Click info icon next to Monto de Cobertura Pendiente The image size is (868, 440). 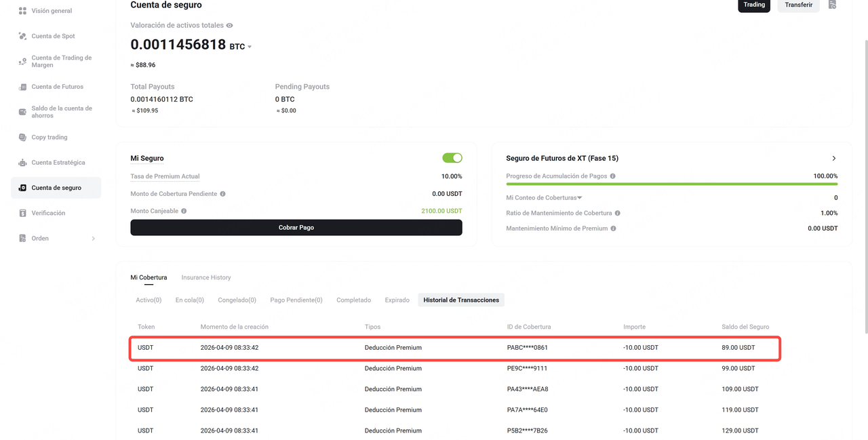click(x=222, y=194)
